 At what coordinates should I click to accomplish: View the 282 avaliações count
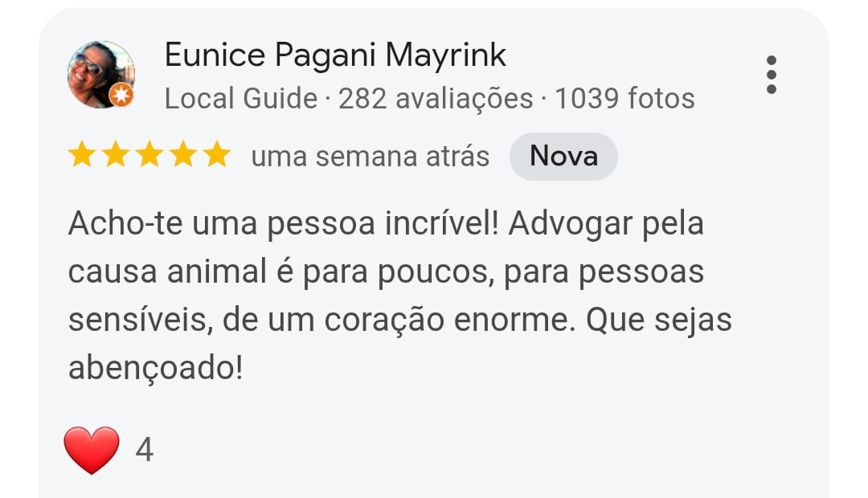click(x=436, y=99)
